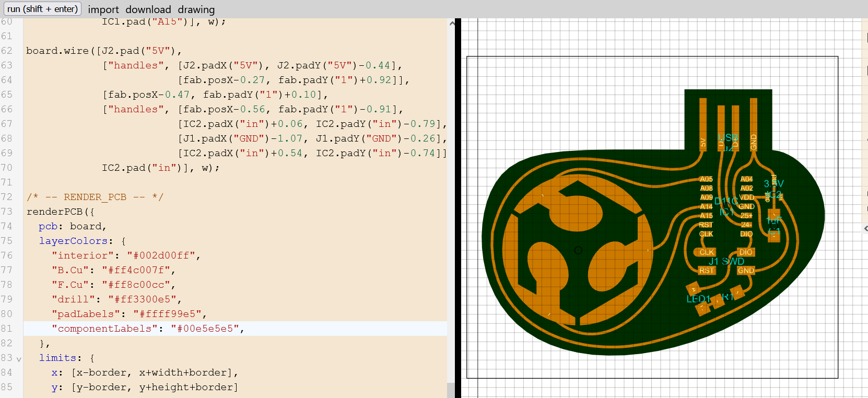Click the download menu item
Viewport: 868px width, 398px height.
click(148, 9)
